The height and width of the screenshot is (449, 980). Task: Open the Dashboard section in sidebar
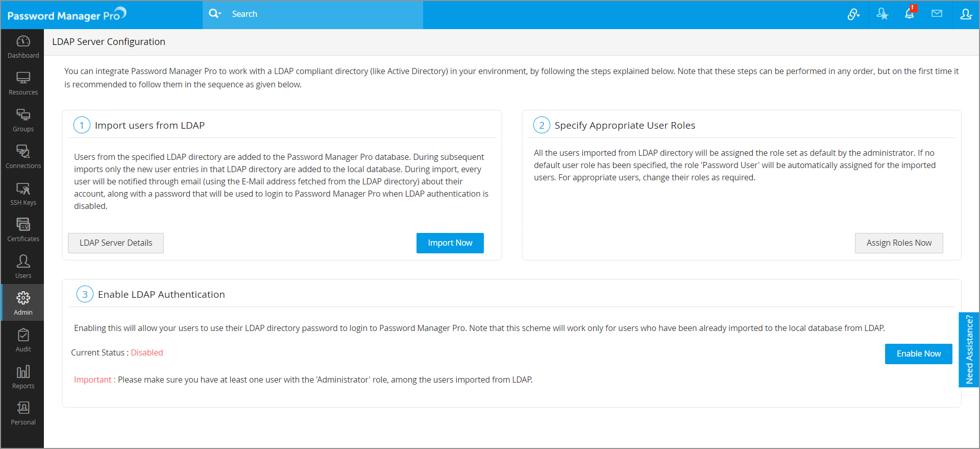click(x=23, y=48)
